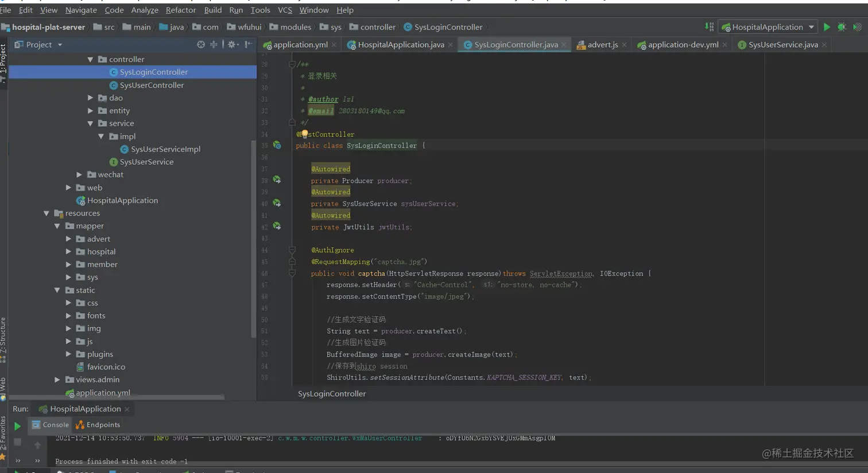Screen dimensions: 868x473
Task: Select the Console tab in Run panel
Action: pyautogui.click(x=51, y=425)
